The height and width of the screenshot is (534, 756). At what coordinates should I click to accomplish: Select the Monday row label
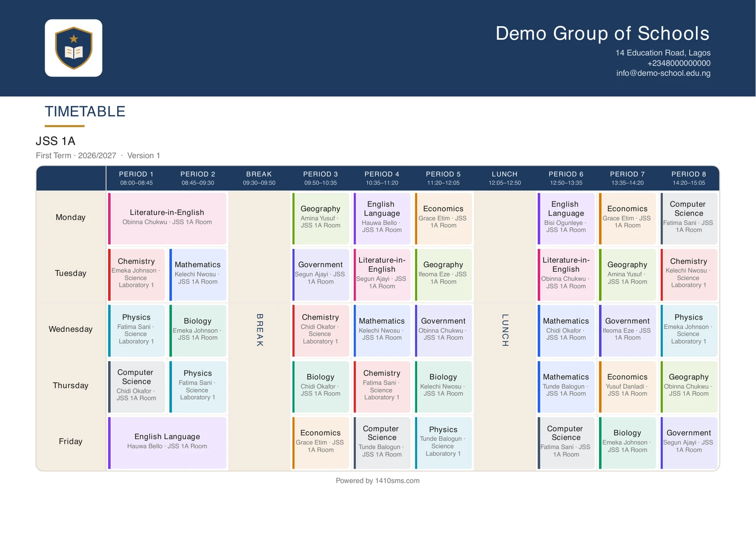tap(71, 217)
